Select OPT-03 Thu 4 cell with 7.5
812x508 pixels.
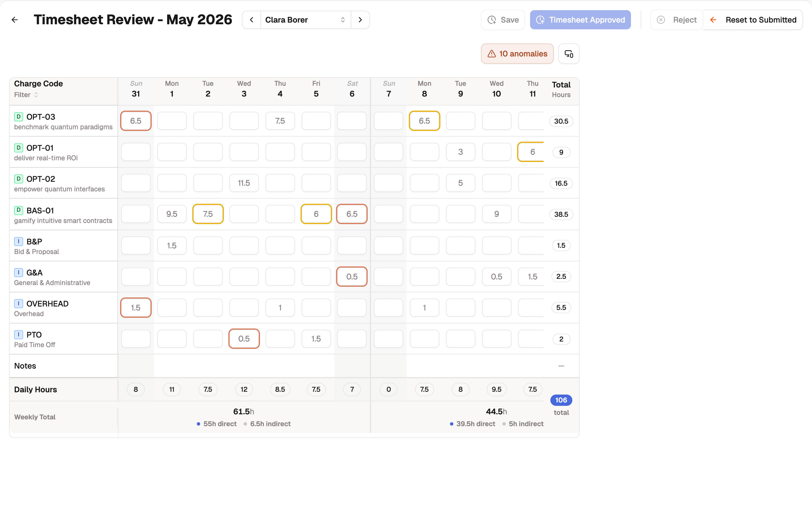tap(280, 121)
